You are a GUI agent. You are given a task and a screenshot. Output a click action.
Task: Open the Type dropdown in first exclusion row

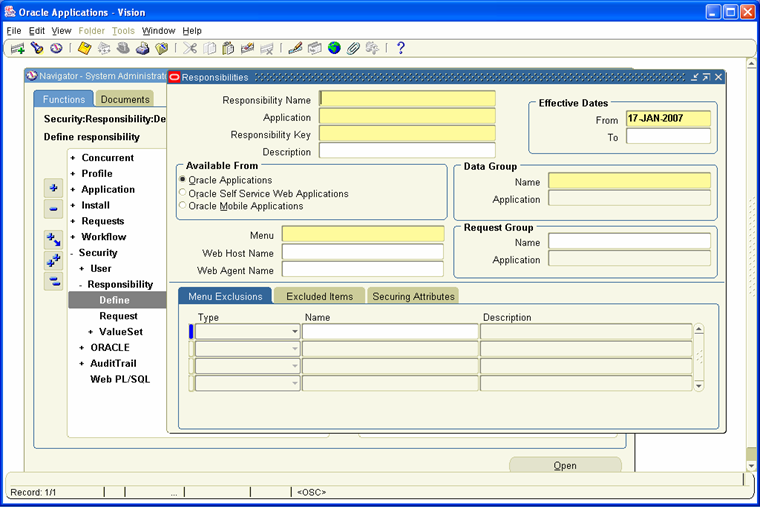tap(294, 332)
